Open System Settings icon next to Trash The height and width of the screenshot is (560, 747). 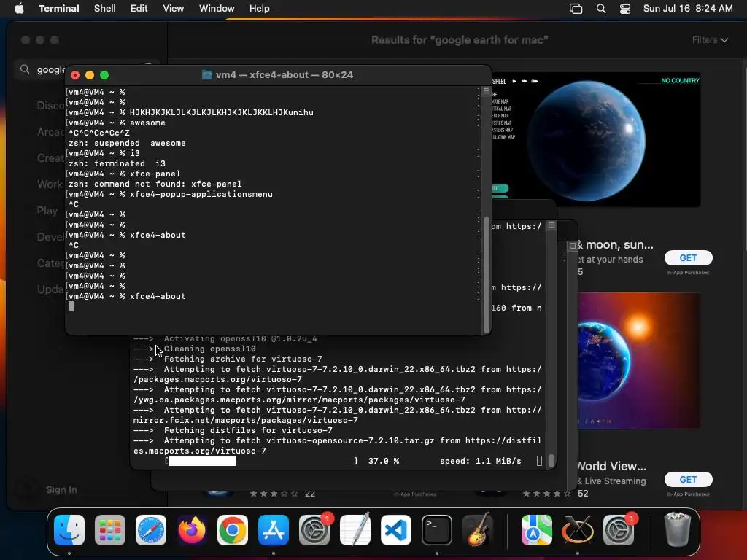coord(619,529)
